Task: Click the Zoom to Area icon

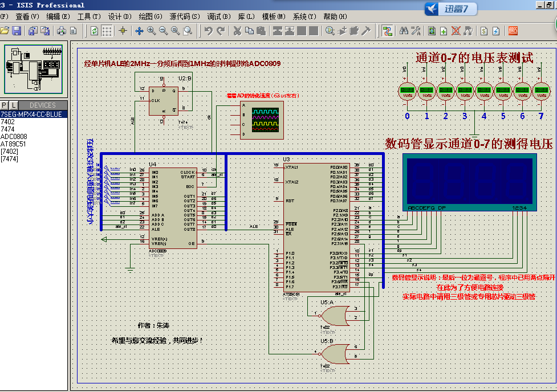Action: tap(188, 31)
